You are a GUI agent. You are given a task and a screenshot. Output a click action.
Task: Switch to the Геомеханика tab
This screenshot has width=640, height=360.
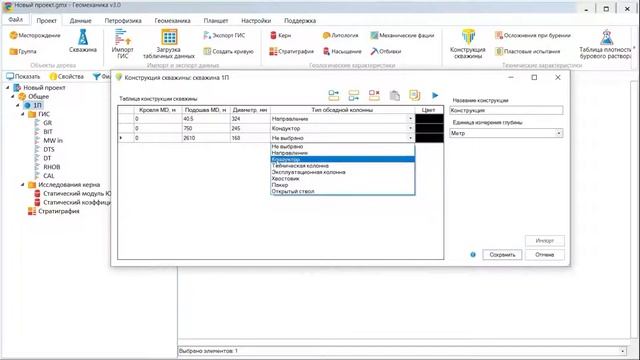coord(172,21)
